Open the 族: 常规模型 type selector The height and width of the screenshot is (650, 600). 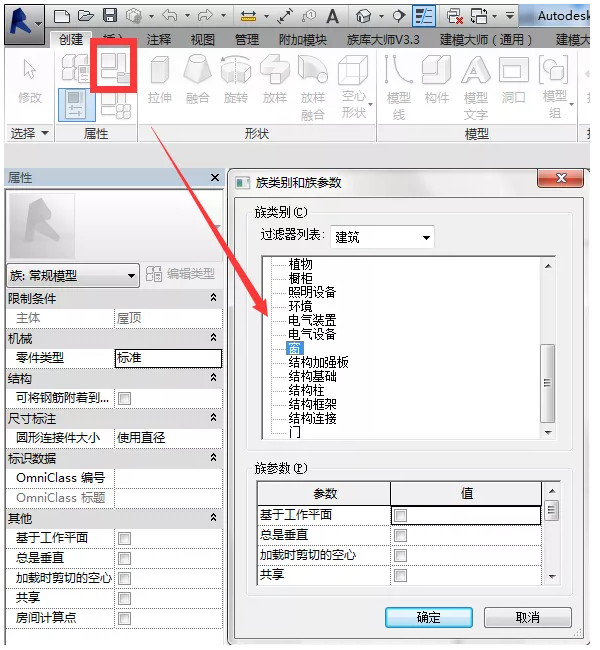tap(73, 276)
